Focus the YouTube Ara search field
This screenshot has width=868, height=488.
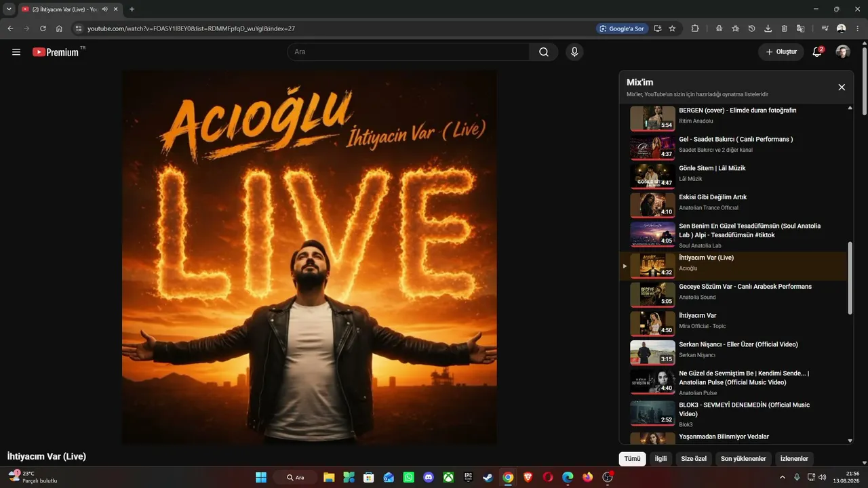pos(408,52)
